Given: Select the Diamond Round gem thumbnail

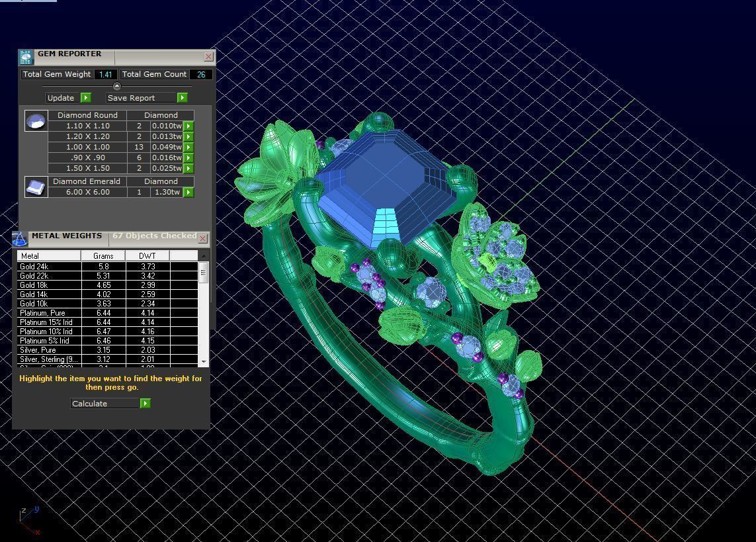Looking at the screenshot, I should (36, 121).
